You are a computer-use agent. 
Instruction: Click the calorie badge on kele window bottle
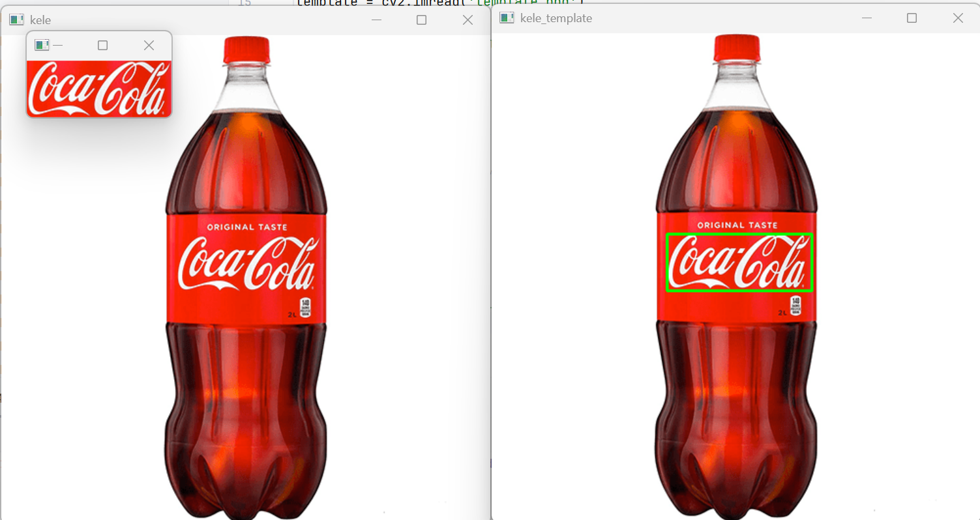tap(305, 307)
